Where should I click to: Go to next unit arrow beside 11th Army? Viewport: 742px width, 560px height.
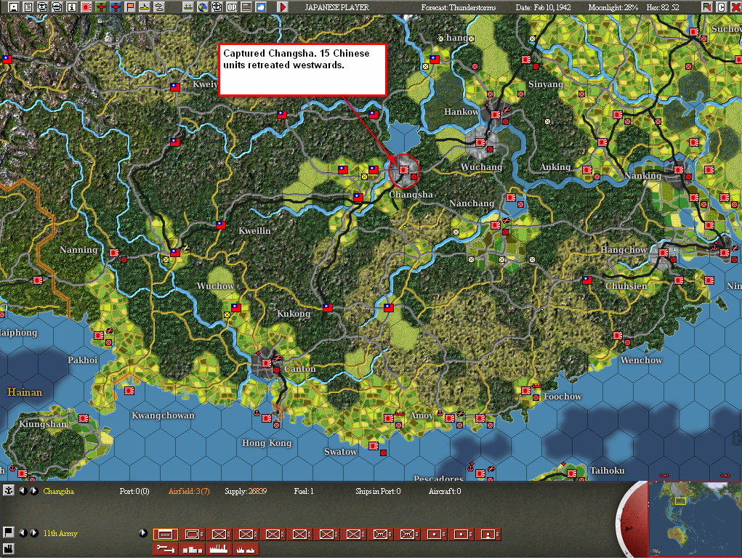34,533
